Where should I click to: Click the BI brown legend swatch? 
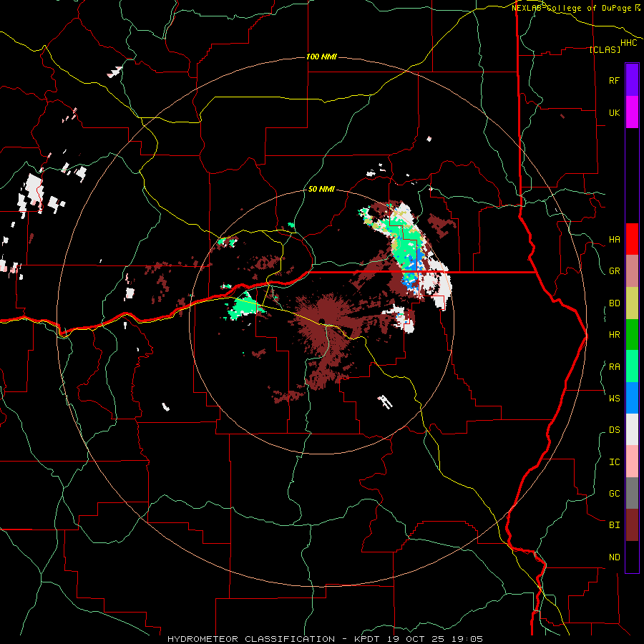[x=632, y=525]
